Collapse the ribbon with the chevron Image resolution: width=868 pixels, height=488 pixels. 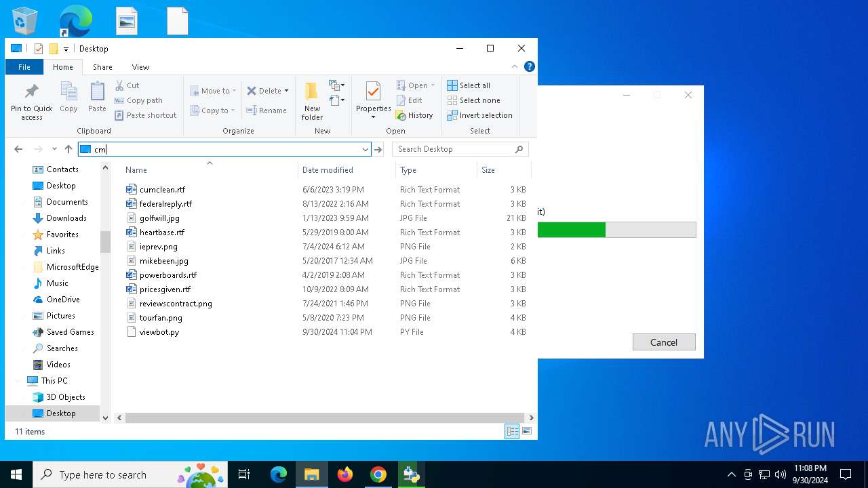pyautogui.click(x=515, y=66)
